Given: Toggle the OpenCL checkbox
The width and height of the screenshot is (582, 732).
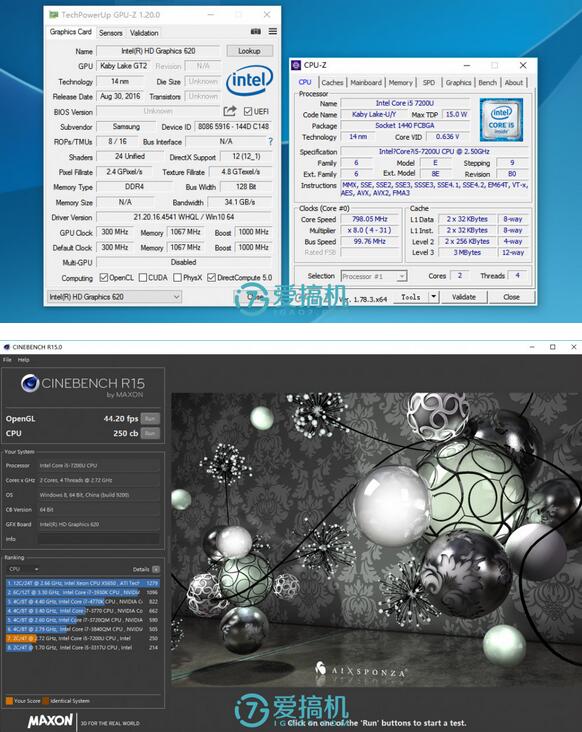Looking at the screenshot, I should pyautogui.click(x=104, y=277).
